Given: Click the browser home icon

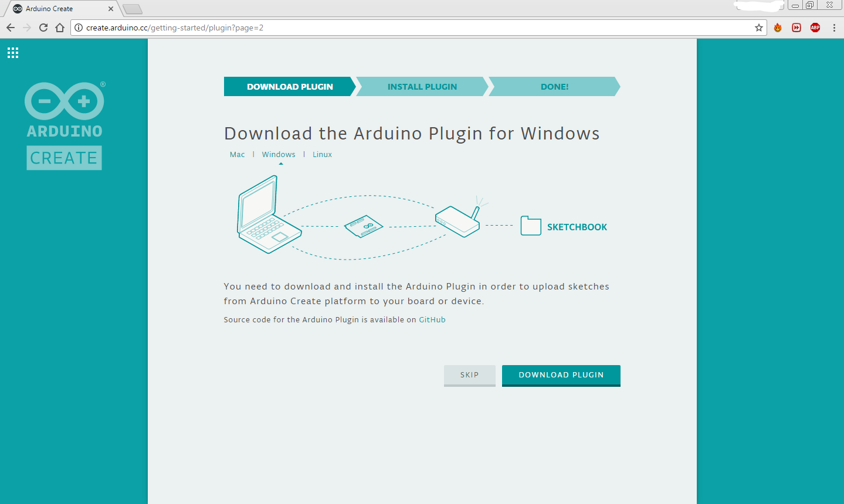Looking at the screenshot, I should click(61, 27).
